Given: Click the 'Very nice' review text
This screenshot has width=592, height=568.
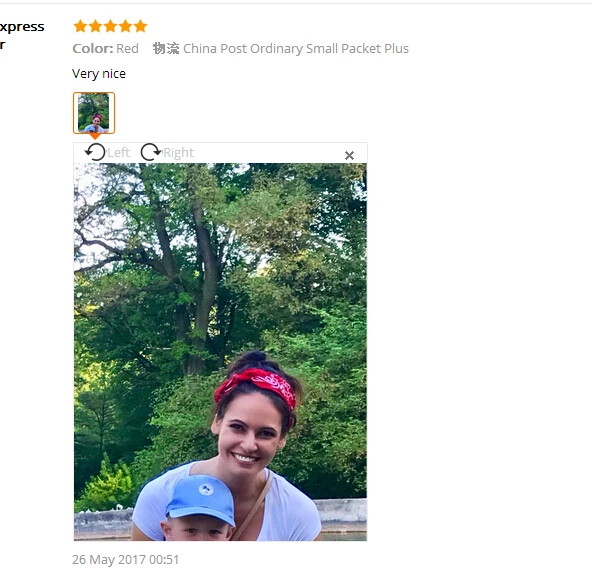Looking at the screenshot, I should [x=99, y=74].
